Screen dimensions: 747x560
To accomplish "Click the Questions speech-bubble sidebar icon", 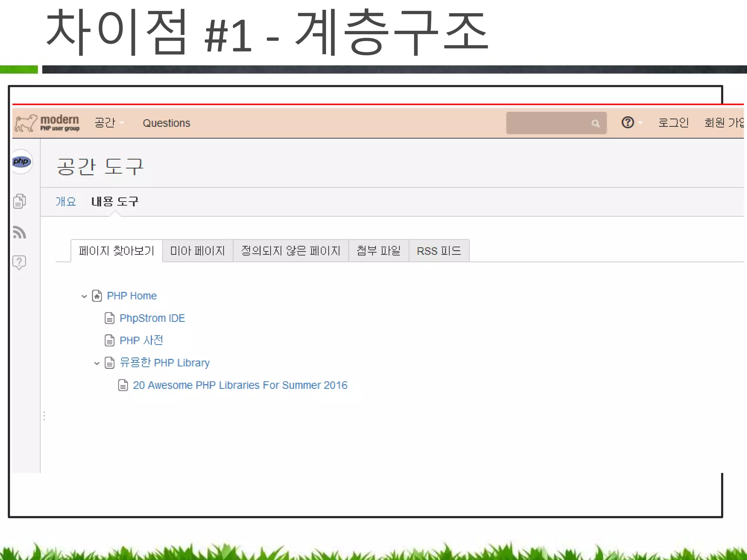I will pos(19,262).
